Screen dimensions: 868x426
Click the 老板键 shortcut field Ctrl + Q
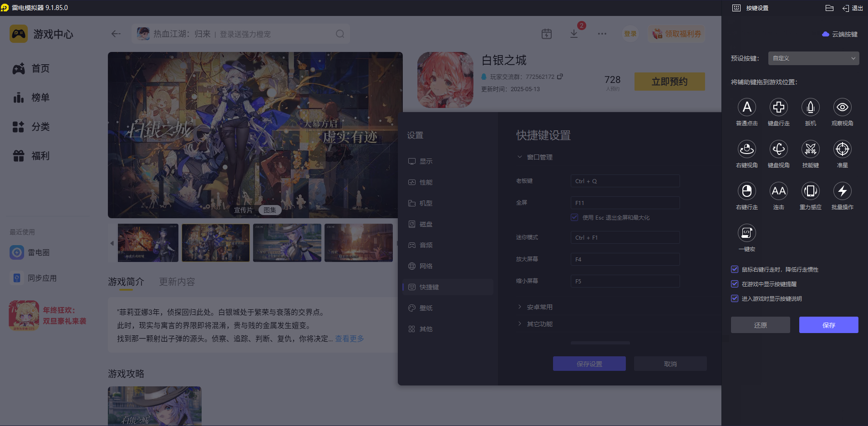625,181
